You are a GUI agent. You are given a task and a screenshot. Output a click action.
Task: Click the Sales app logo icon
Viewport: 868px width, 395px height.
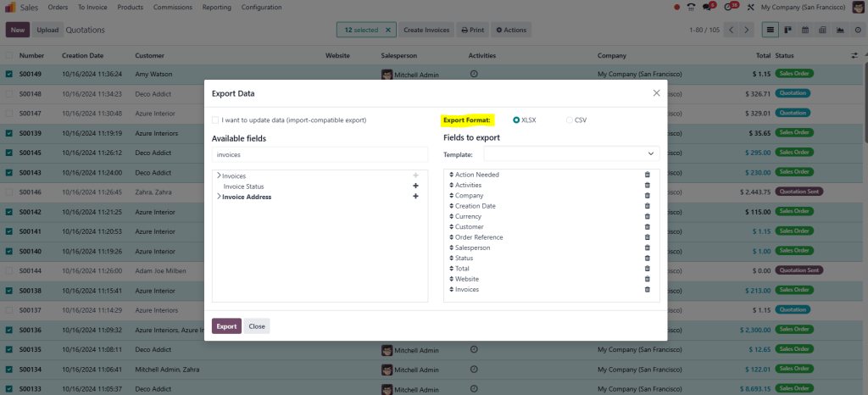[10, 7]
